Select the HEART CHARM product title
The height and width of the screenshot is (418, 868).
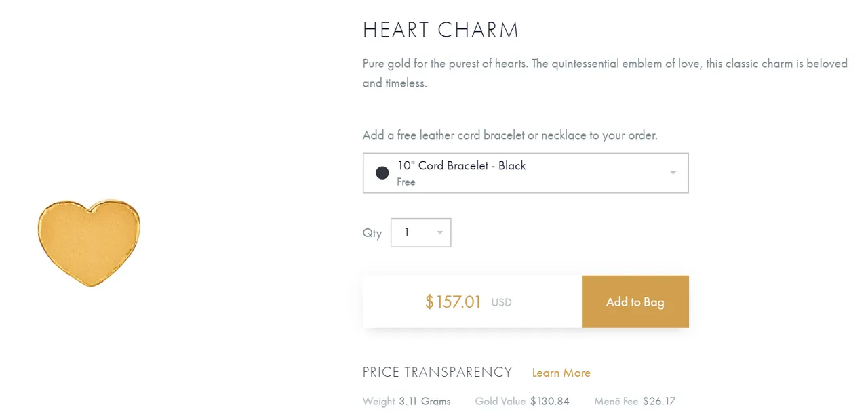coord(441,30)
